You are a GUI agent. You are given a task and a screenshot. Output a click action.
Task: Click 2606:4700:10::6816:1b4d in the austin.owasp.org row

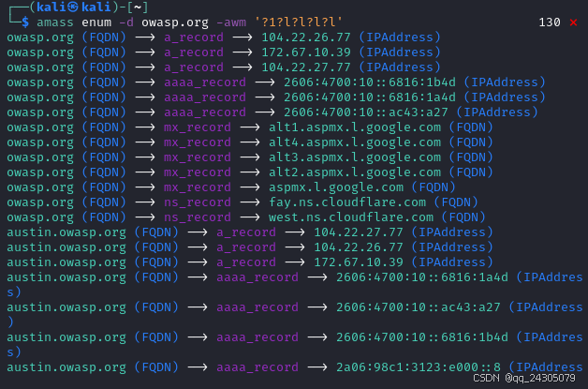[x=422, y=337]
